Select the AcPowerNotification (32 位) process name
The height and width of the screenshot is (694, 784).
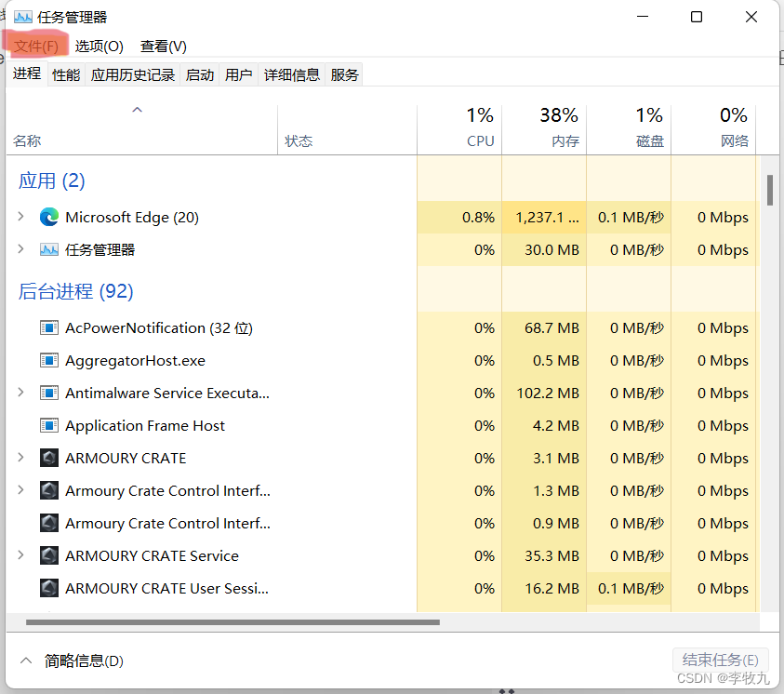[x=159, y=328]
